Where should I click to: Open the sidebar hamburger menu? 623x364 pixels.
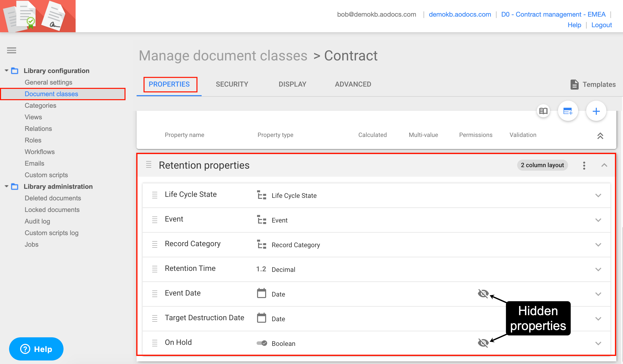12,50
